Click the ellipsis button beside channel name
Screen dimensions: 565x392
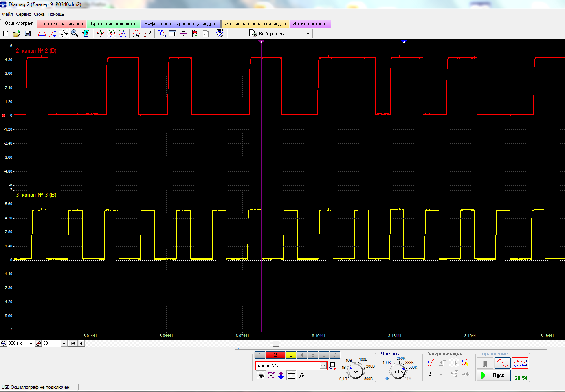323,366
